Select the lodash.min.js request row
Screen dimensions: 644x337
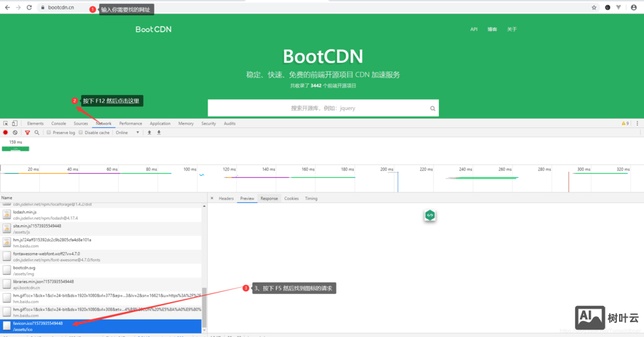101,215
